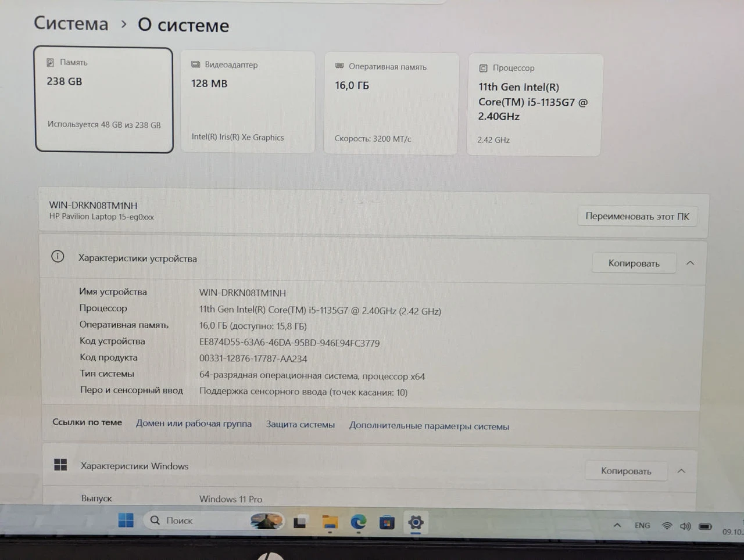This screenshot has height=560, width=744.
Task: Click the Settings gear taskbar icon
Action: (x=416, y=523)
